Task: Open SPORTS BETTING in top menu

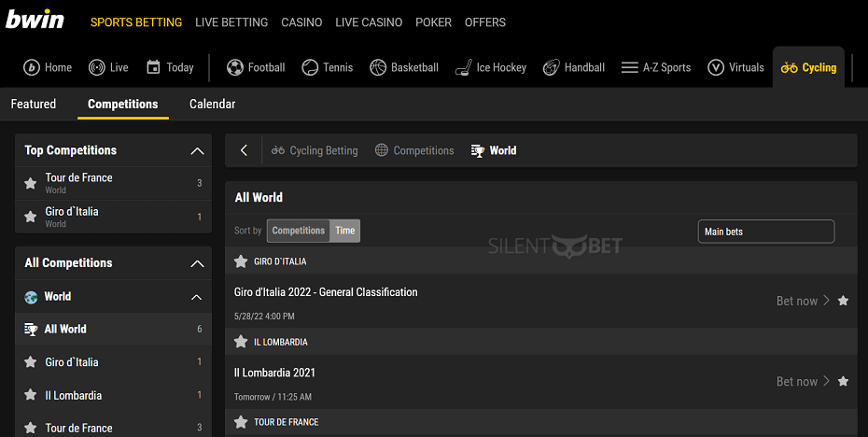Action: (x=136, y=22)
